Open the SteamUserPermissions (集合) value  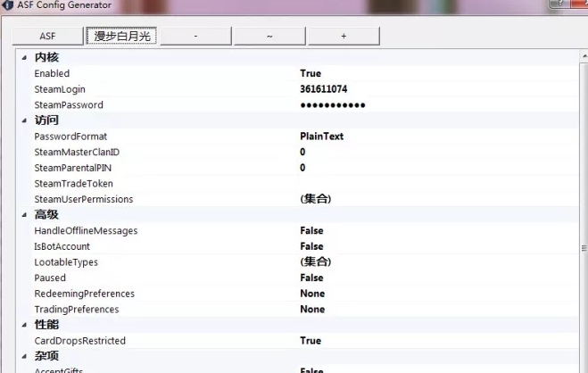tap(316, 199)
